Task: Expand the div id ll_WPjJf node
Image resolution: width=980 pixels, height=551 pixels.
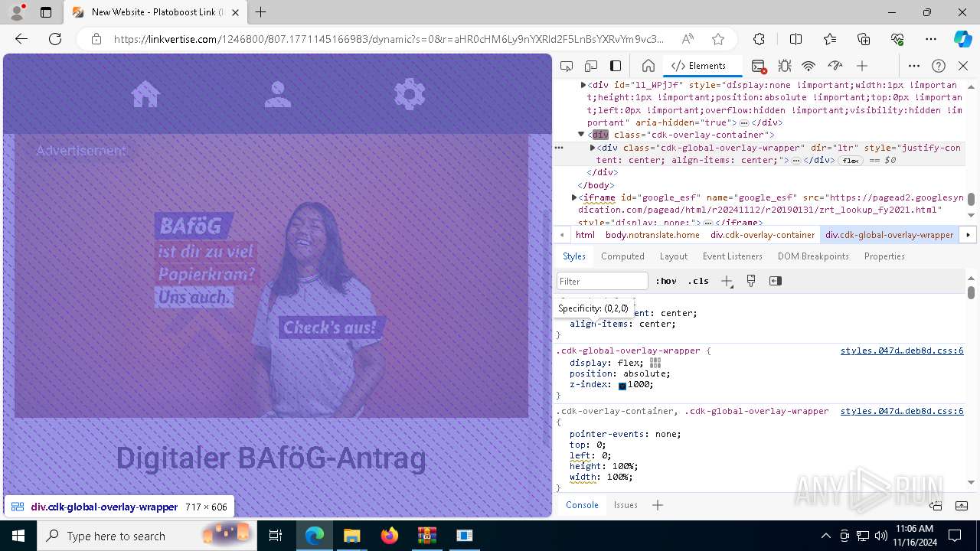Action: click(583, 85)
